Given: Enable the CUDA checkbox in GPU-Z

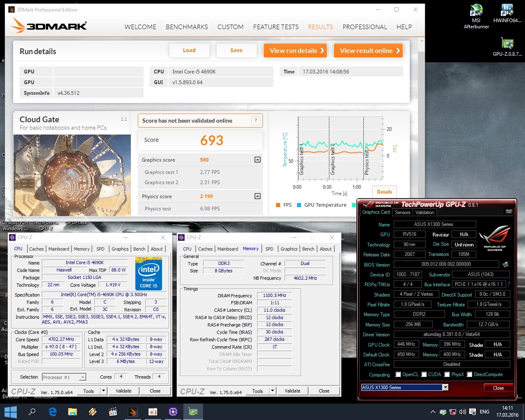Looking at the screenshot, I should coord(424,374).
